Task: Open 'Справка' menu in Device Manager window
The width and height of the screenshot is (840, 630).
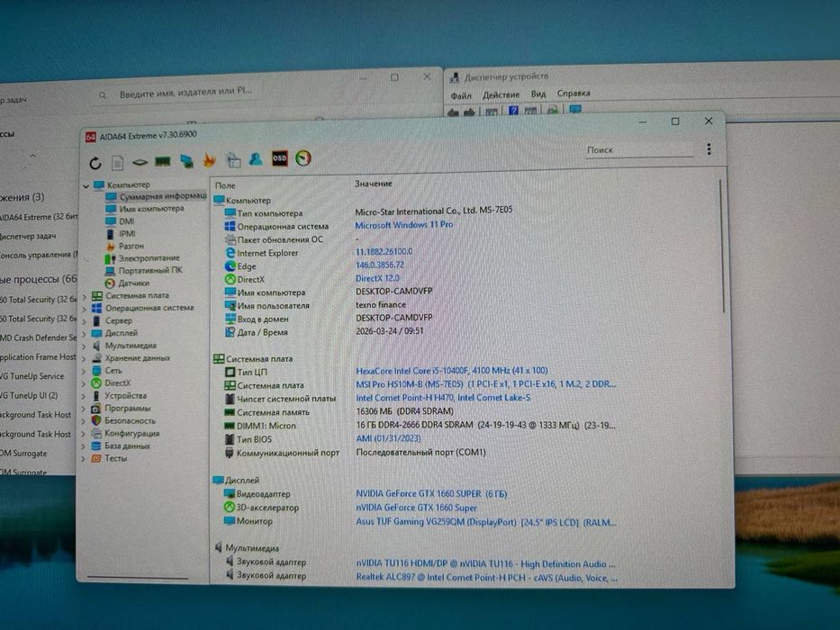Action: coord(574,94)
